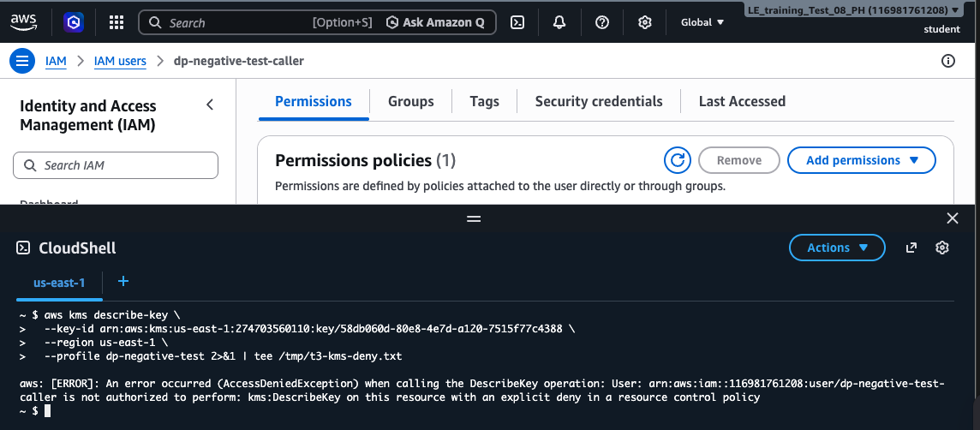This screenshot has width=980, height=430.
Task: Open the services grid menu
Action: coord(117,22)
